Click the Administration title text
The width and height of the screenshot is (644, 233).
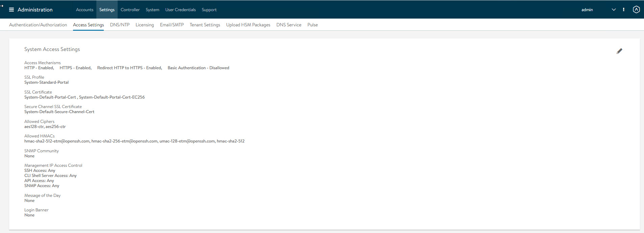click(35, 10)
